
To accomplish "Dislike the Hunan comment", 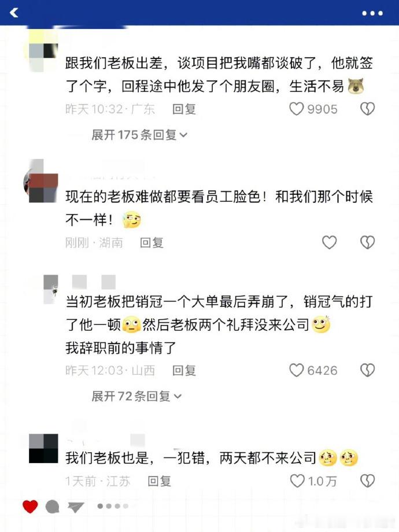I will (x=367, y=242).
